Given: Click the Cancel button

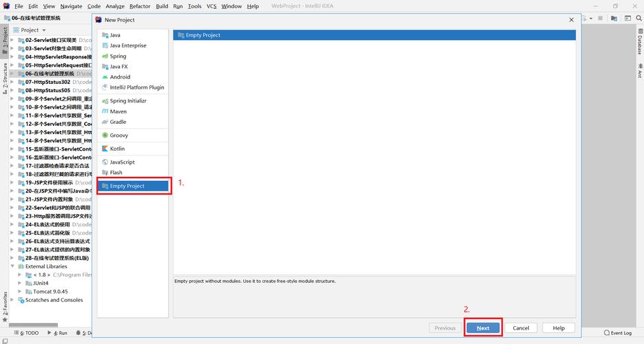Looking at the screenshot, I should 521,328.
